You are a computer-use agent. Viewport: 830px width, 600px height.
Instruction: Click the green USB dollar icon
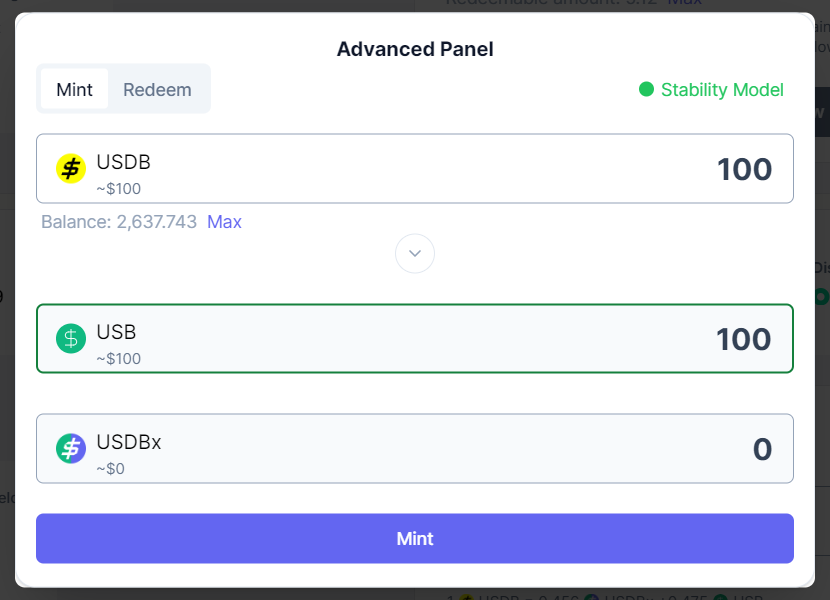(71, 339)
